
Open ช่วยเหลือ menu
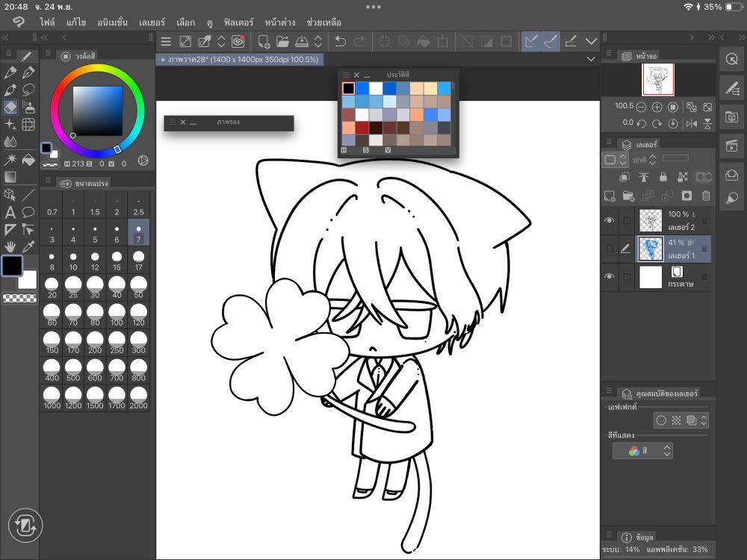click(324, 22)
